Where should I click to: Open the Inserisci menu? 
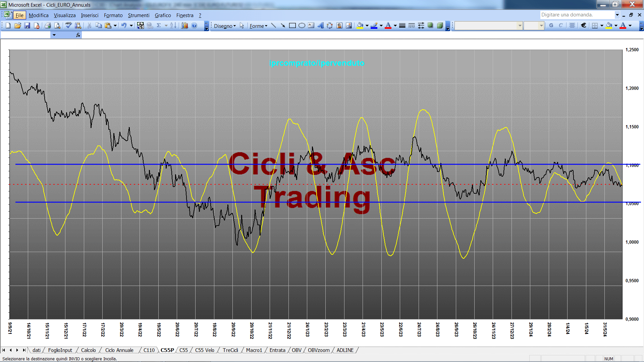tap(90, 15)
